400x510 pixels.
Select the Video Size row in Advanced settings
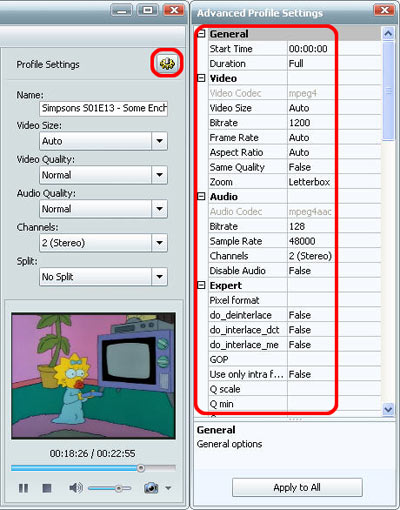(295, 108)
